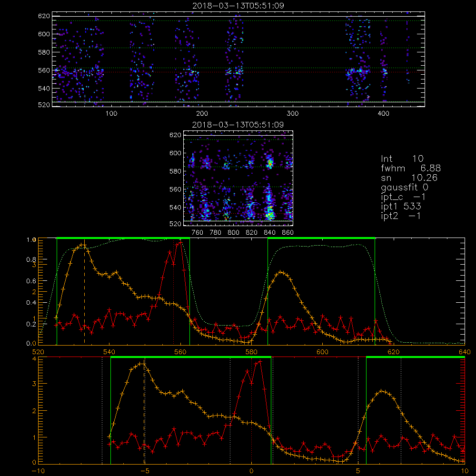Click orange x-axis label '600' of profile plot

[322, 352]
